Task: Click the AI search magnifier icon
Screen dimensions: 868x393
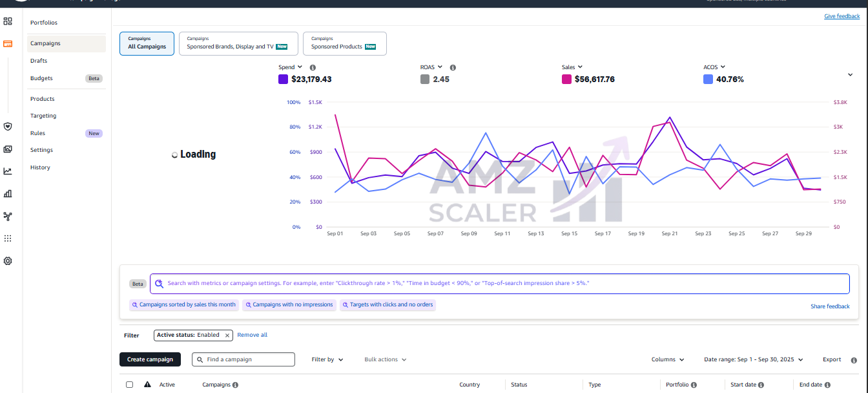Action: click(x=159, y=283)
